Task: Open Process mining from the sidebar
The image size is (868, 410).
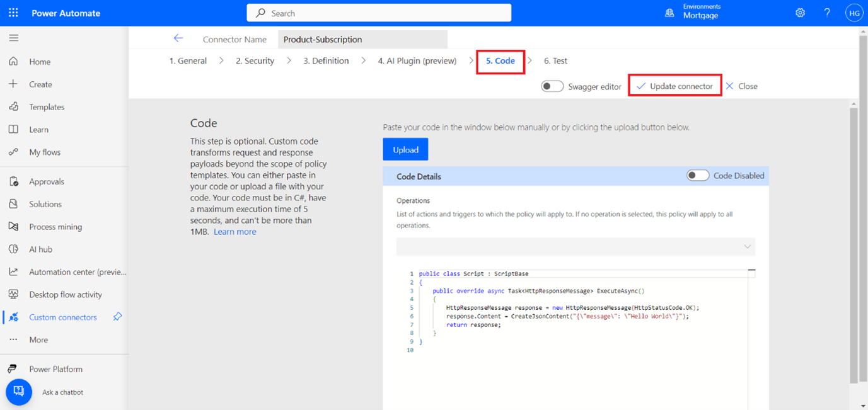Action: [55, 227]
